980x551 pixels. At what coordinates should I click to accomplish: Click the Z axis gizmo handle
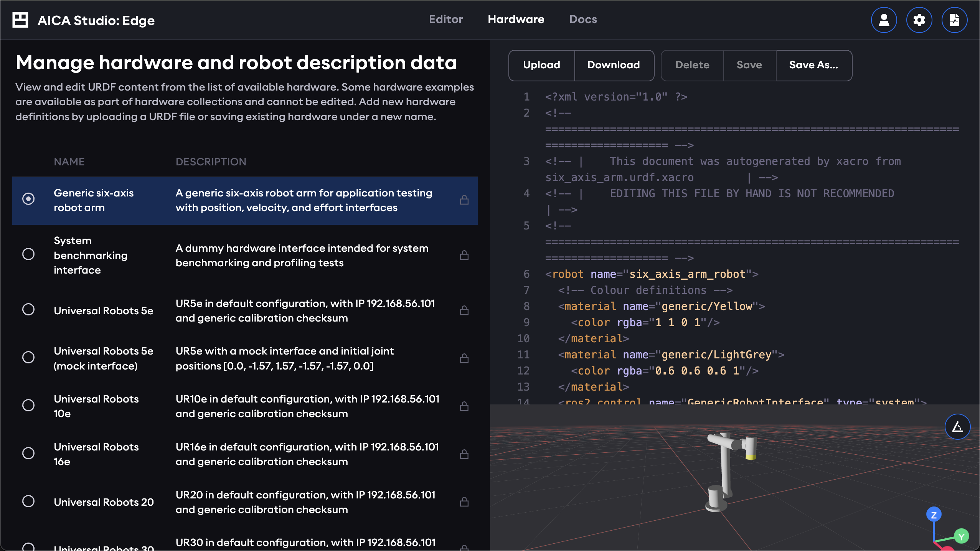click(934, 515)
